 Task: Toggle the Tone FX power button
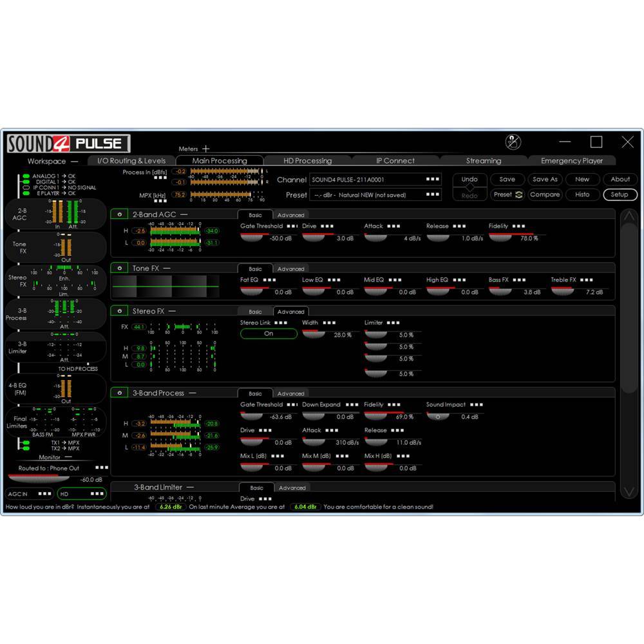(120, 268)
